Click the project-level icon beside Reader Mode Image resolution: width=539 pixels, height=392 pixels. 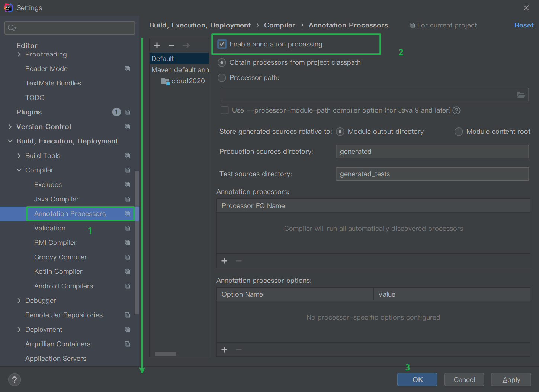(x=128, y=69)
